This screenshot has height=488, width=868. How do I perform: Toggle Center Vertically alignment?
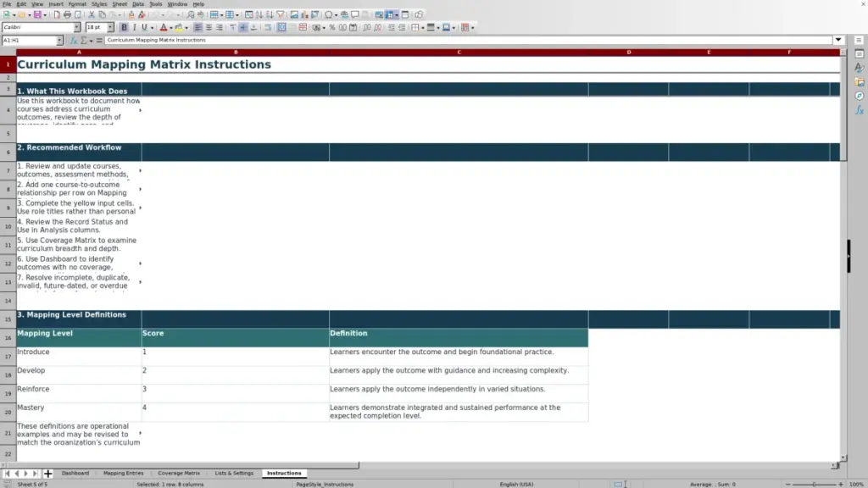coord(243,28)
